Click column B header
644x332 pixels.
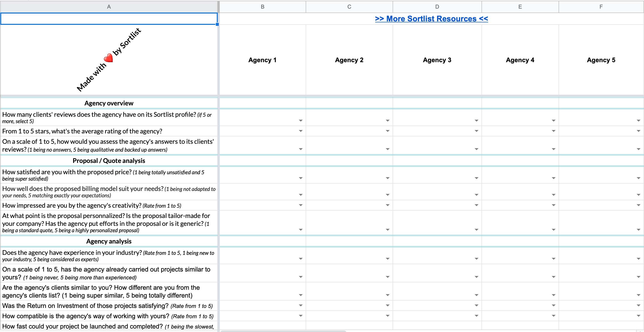coord(262,7)
